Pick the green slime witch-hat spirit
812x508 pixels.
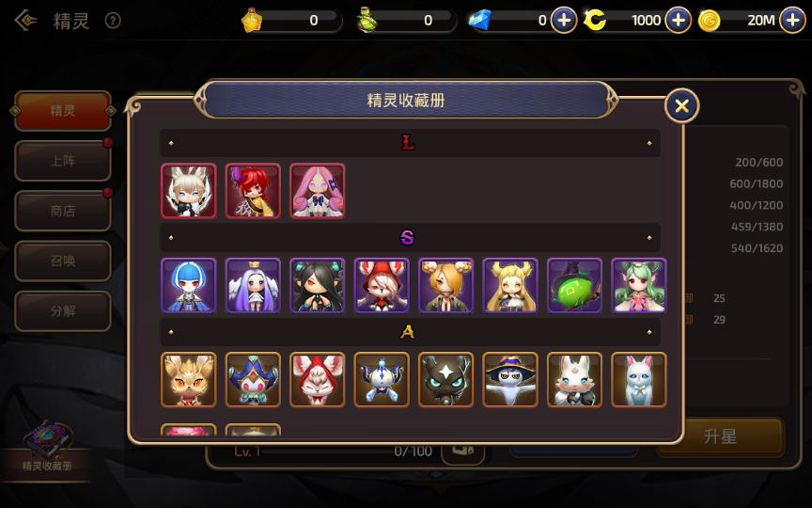574,286
